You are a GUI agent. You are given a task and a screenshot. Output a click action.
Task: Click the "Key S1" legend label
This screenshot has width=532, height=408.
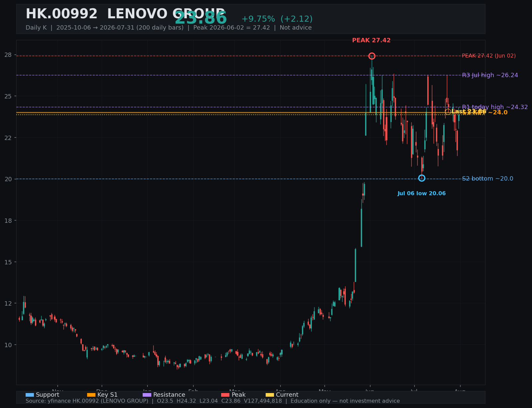point(107,395)
